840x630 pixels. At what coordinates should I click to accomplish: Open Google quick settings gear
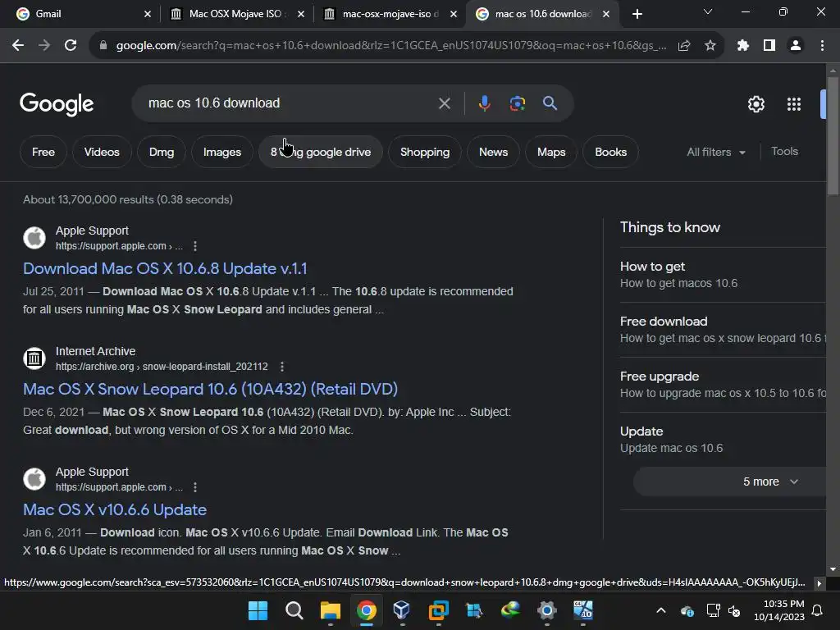tap(756, 104)
